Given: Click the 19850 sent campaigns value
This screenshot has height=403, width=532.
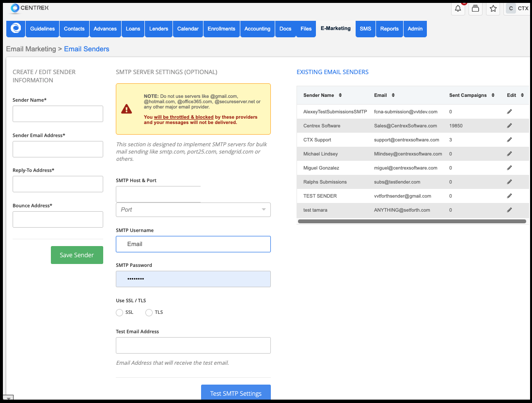Looking at the screenshot, I should [x=455, y=125].
